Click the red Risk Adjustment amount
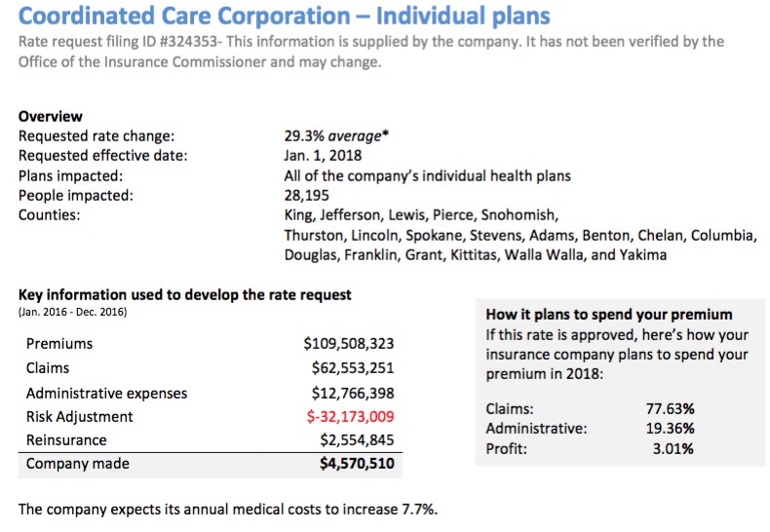 coord(350,417)
